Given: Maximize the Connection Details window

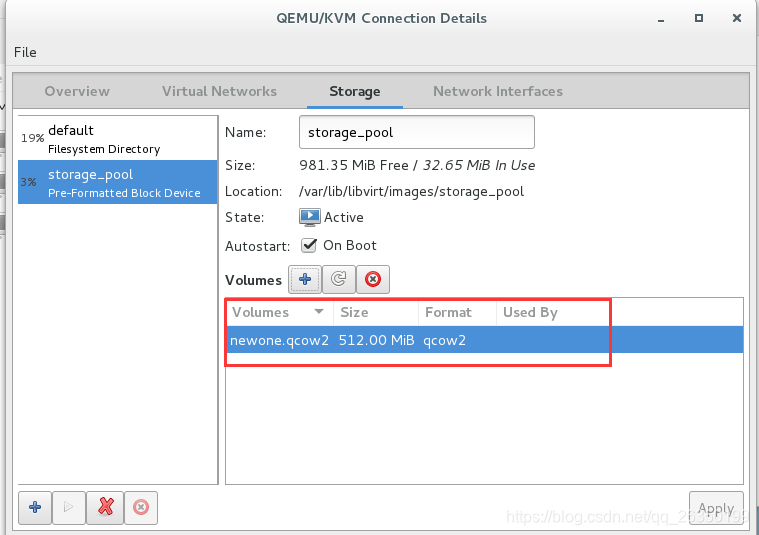Looking at the screenshot, I should 698,18.
